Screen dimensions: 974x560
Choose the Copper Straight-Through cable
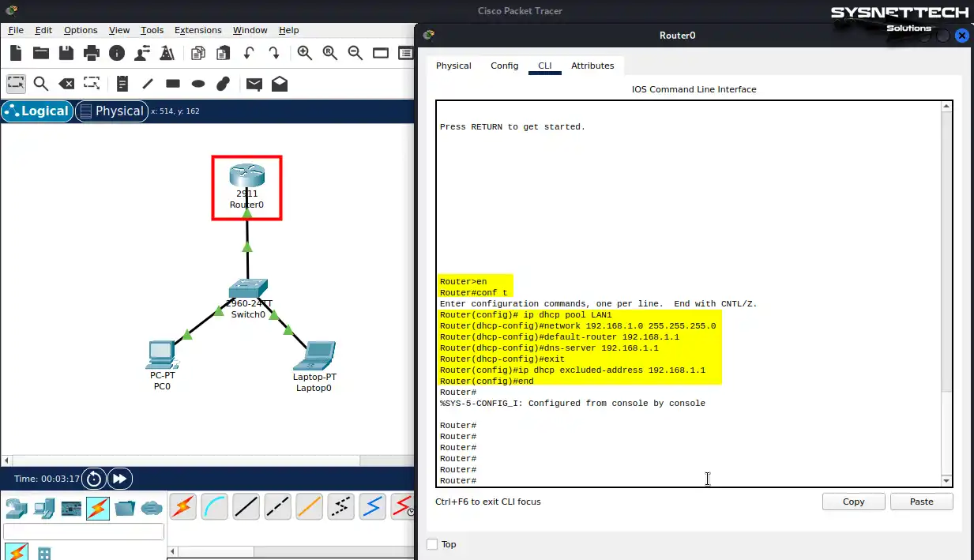click(x=246, y=506)
